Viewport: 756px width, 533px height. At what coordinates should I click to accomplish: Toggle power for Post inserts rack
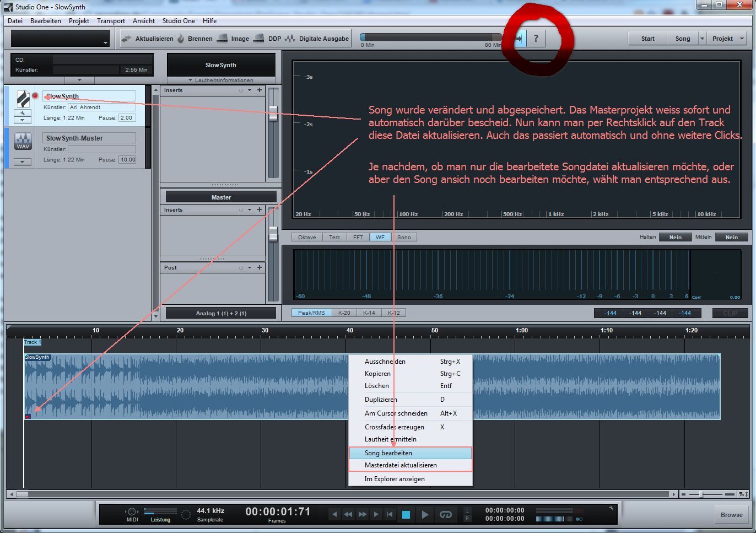click(241, 268)
